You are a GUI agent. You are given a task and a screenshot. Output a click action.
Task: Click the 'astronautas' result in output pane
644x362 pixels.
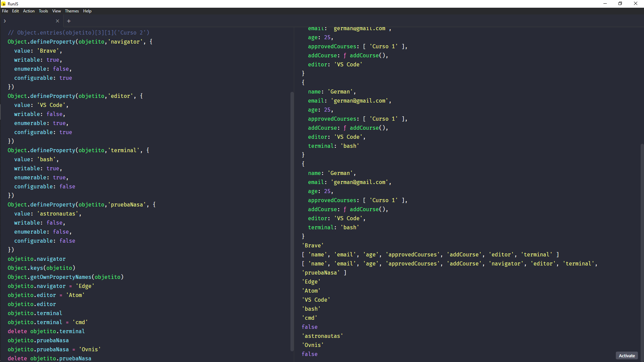[322, 336]
